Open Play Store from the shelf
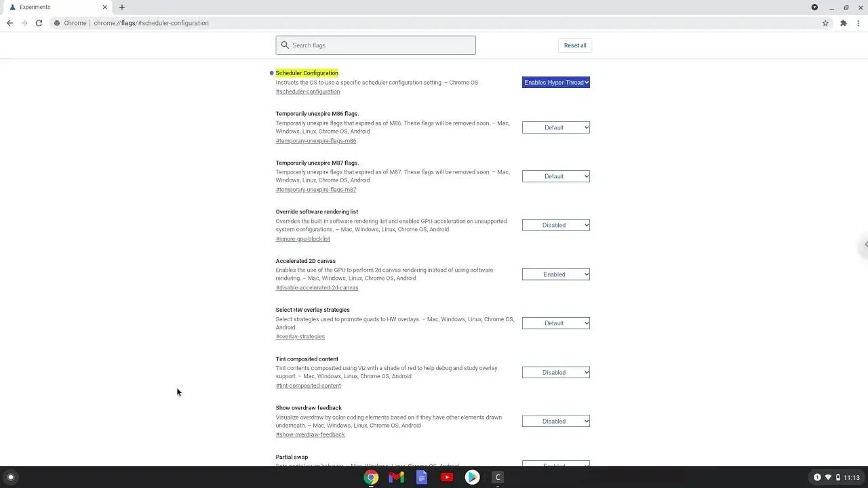 472,477
